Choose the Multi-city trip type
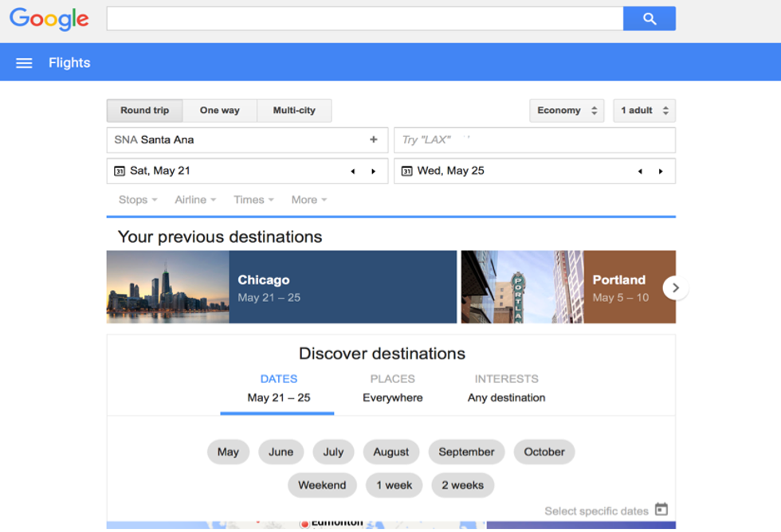Image resolution: width=781 pixels, height=532 pixels. [x=294, y=111]
